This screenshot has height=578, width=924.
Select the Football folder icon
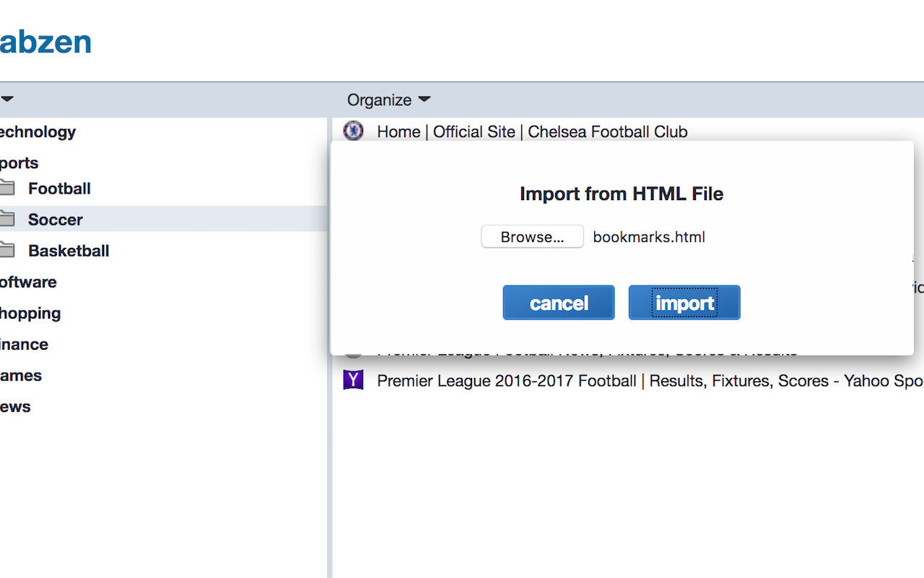pyautogui.click(x=6, y=189)
